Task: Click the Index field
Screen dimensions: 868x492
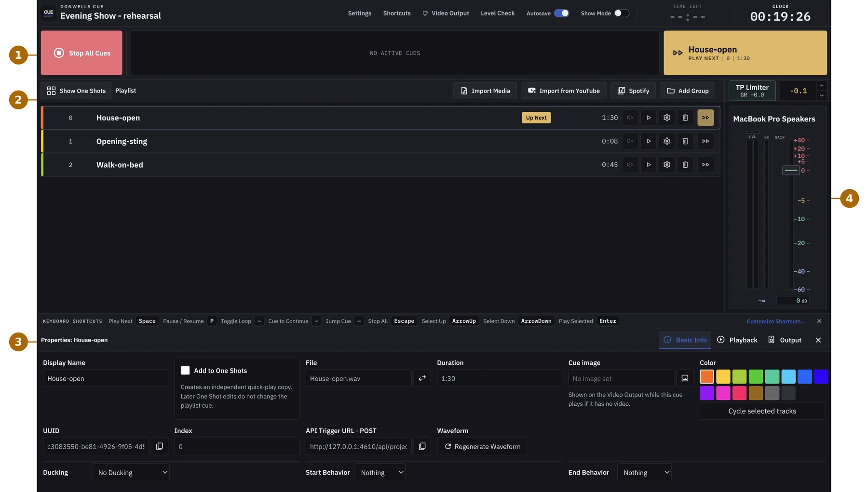Action: coord(237,447)
